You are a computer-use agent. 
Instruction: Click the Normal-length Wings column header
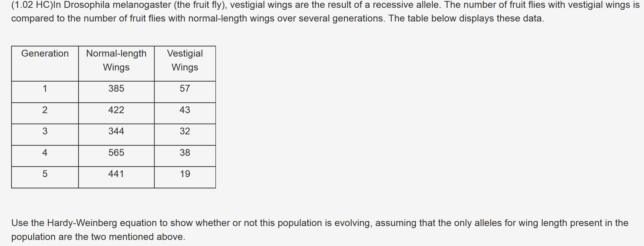116,60
